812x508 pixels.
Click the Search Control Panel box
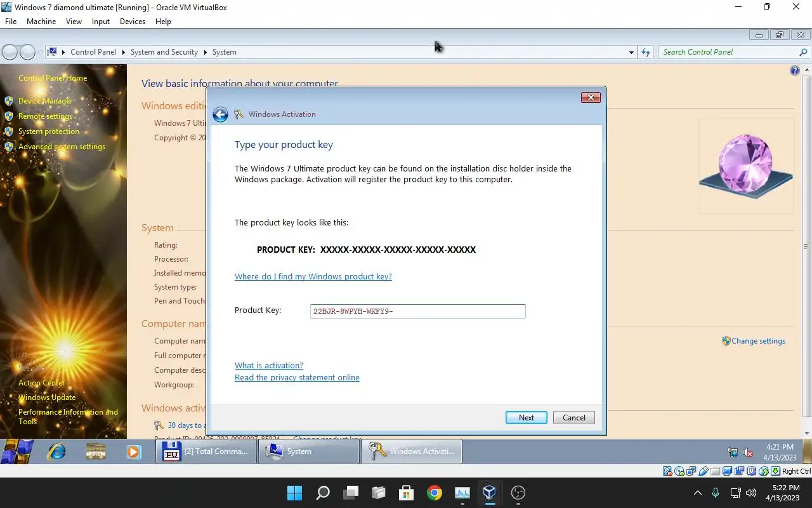728,52
